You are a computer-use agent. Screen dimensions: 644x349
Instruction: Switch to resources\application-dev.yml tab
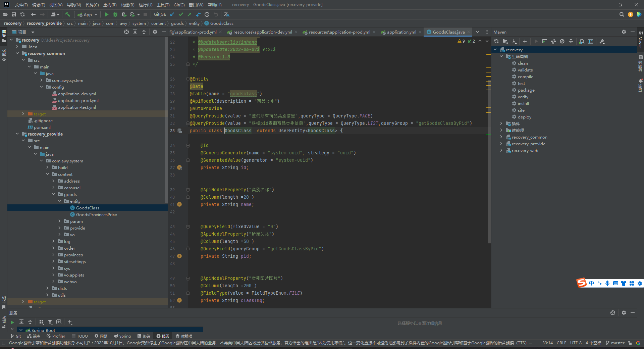coord(263,32)
